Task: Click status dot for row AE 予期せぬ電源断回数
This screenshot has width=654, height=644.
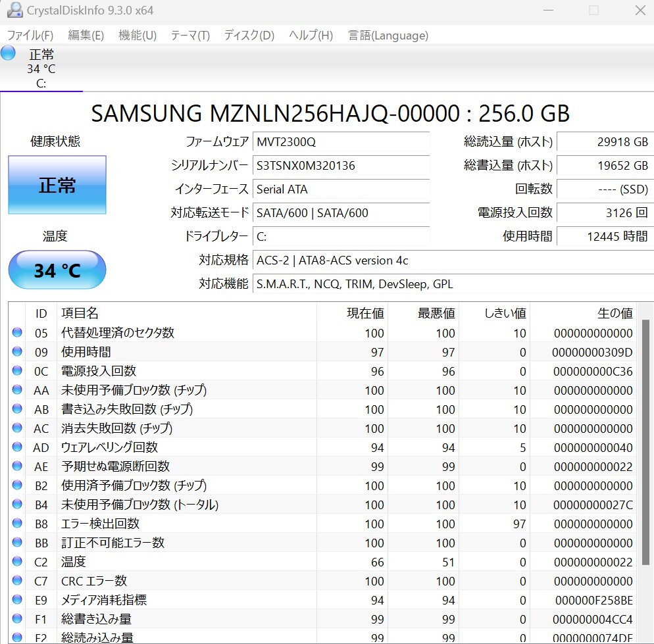Action: pyautogui.click(x=17, y=466)
